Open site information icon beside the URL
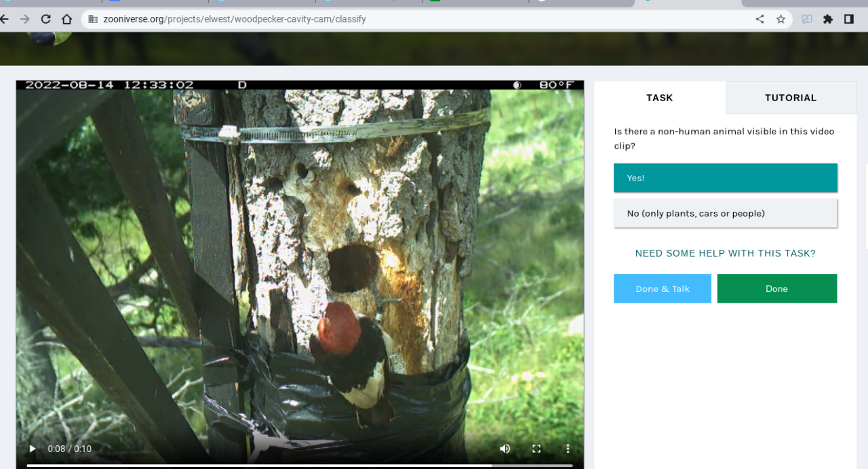Viewport: 868px width, 469px height. pyautogui.click(x=93, y=19)
